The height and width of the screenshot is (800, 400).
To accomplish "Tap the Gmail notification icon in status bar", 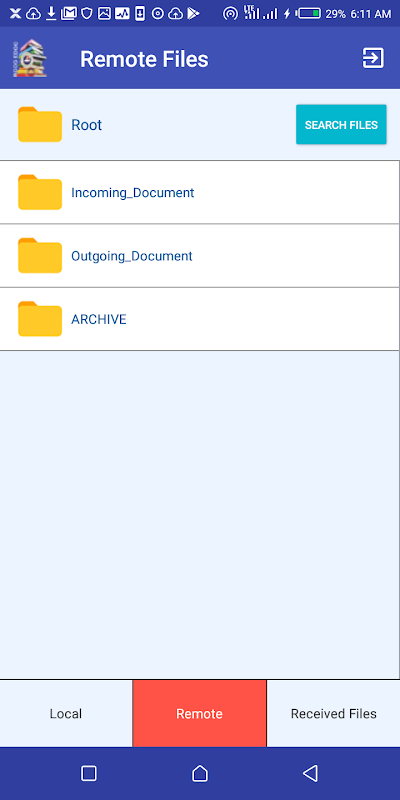I will (x=68, y=14).
